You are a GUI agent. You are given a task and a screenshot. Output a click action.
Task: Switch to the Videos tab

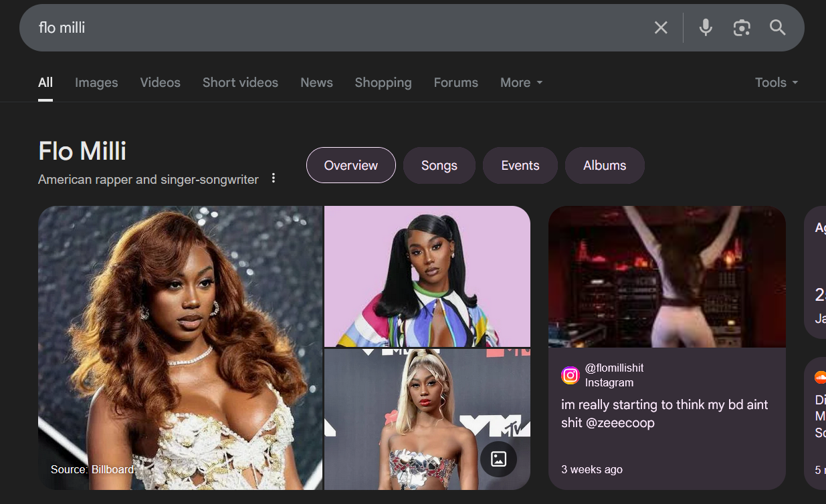point(160,82)
